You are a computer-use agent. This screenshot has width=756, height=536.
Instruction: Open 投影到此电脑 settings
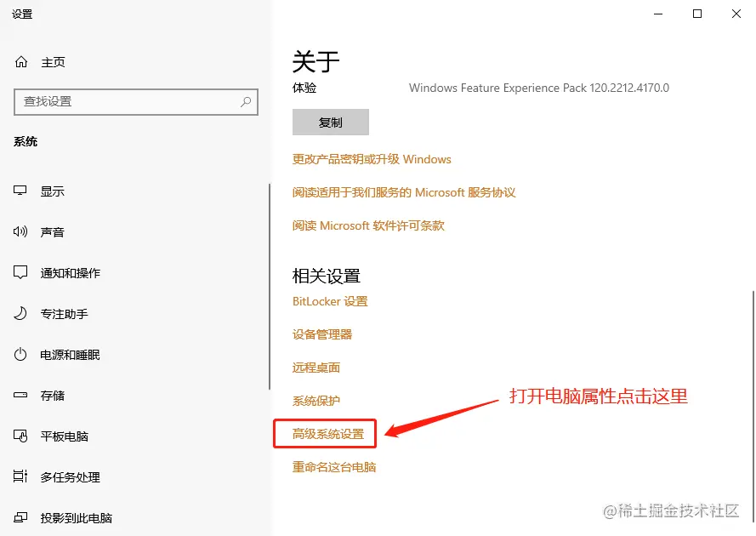tap(77, 518)
